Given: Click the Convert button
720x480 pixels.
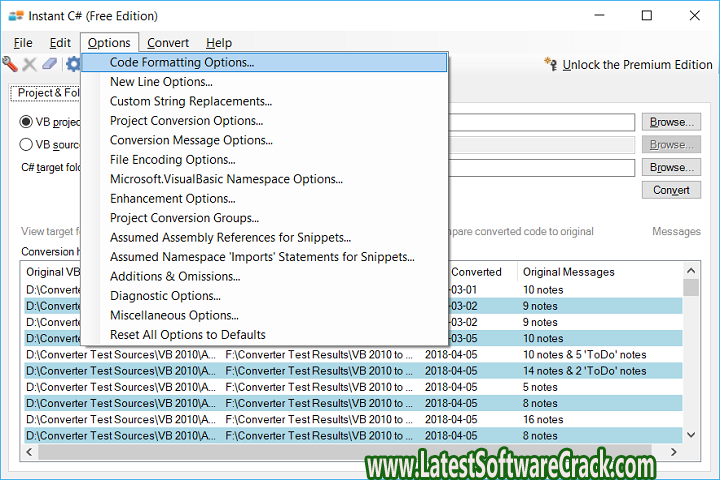Looking at the screenshot, I should (671, 190).
